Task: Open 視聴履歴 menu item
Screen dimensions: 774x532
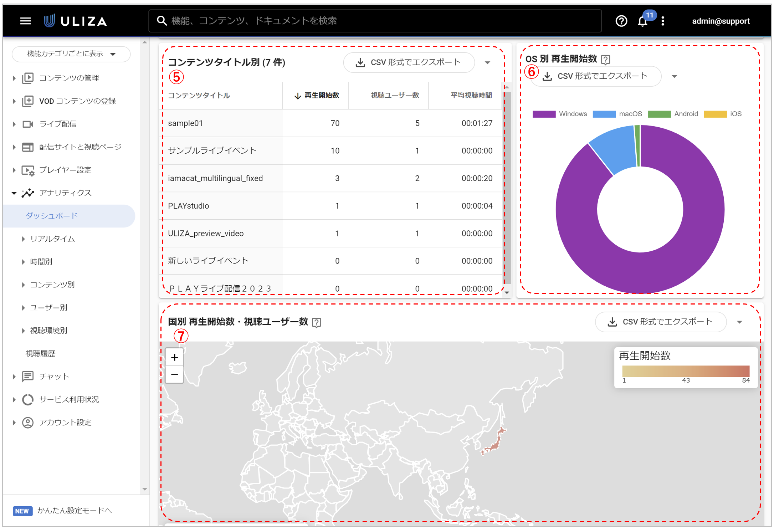Action: [41, 353]
